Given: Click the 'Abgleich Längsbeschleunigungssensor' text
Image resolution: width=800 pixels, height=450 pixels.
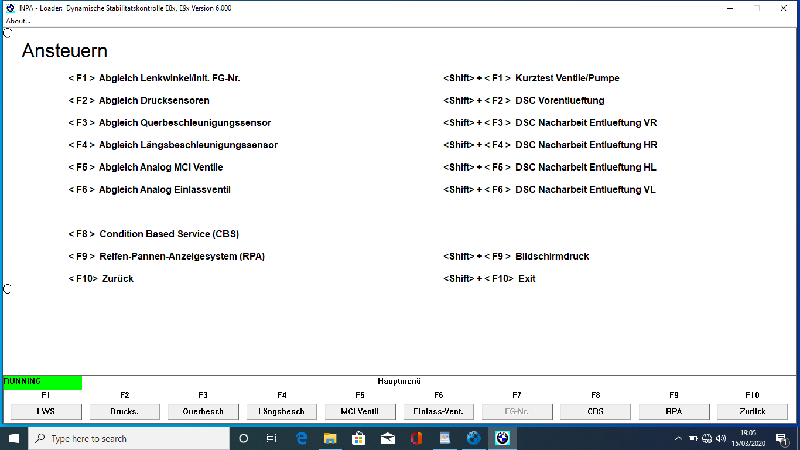Looking at the screenshot, I should tap(188, 145).
